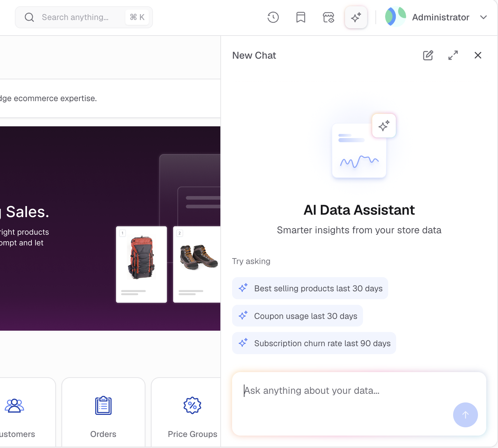Open the Administrator account menu
Screen dimensions: 498x448
pos(436,17)
